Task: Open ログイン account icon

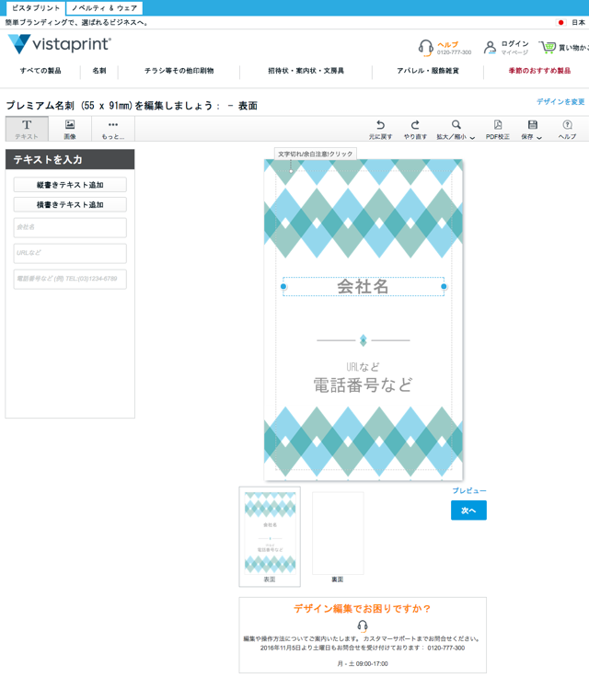Action: (x=490, y=47)
